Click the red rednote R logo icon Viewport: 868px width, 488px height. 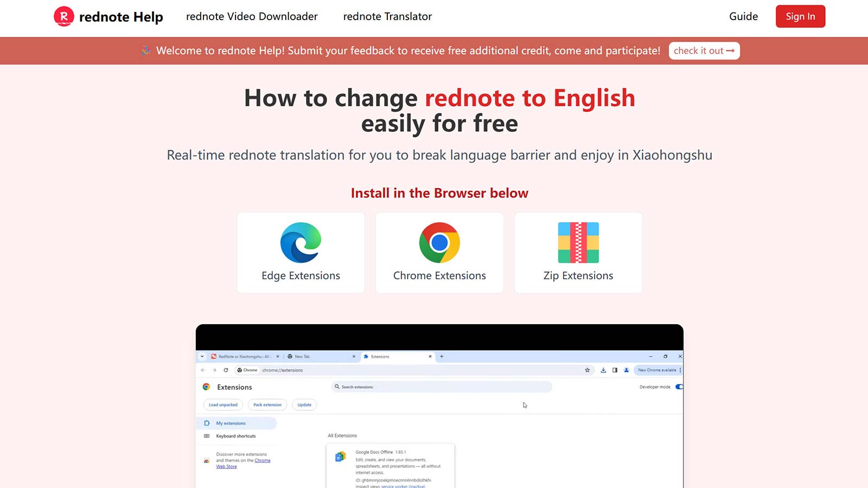click(63, 16)
